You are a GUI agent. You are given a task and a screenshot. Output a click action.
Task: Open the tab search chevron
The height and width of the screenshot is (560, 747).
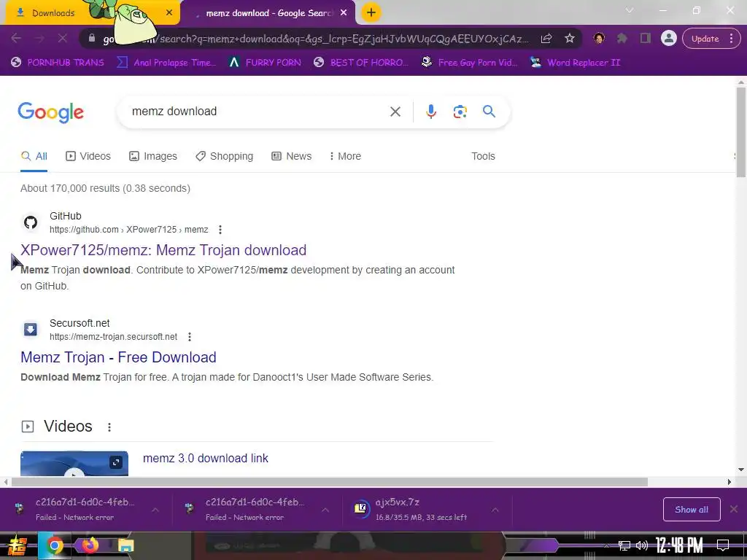(630, 10)
